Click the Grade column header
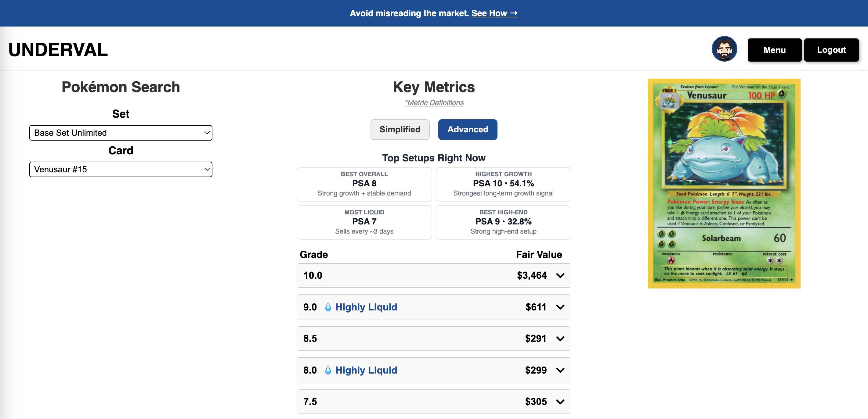Image resolution: width=868 pixels, height=419 pixels. coord(314,254)
